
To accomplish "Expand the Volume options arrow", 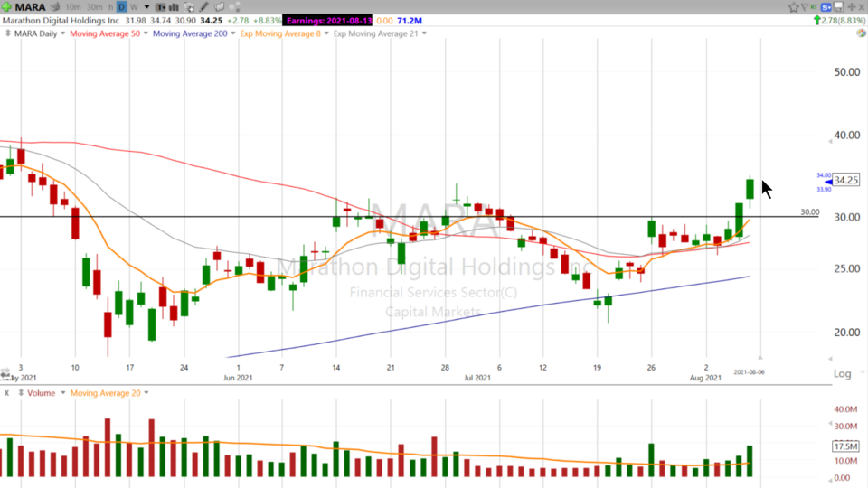I will (62, 393).
